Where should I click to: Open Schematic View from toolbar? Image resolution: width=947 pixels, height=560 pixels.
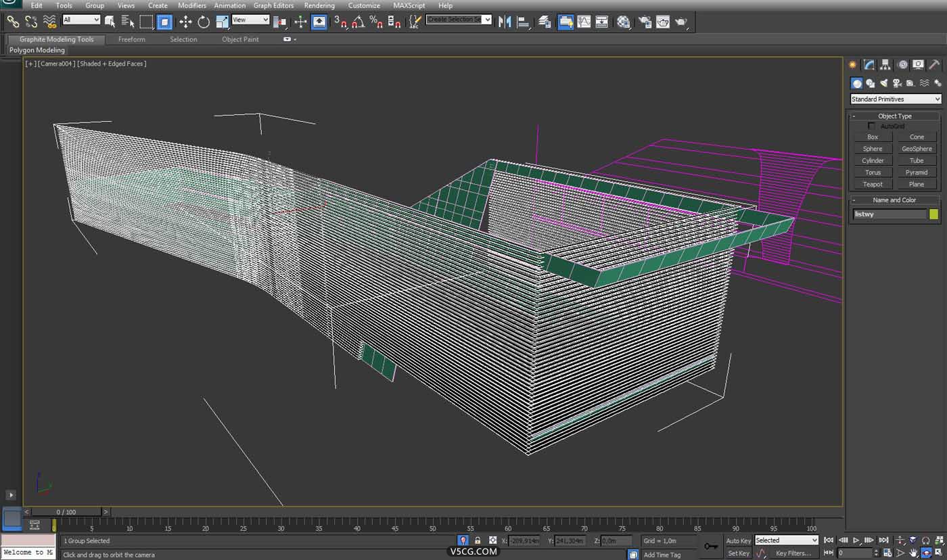coord(602,22)
